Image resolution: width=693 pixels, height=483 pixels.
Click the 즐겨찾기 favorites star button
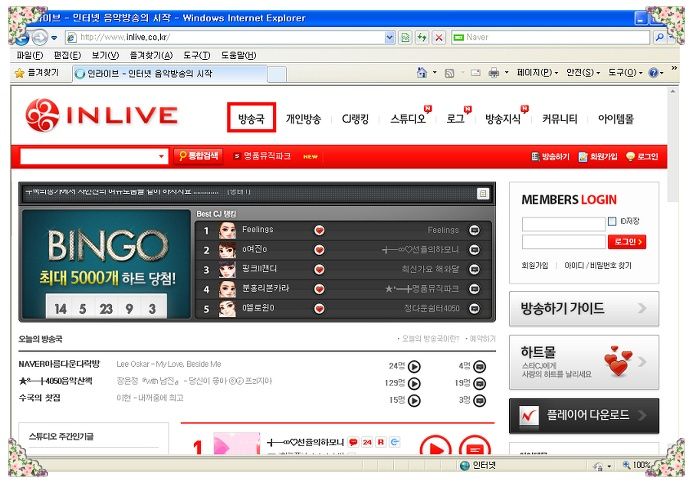point(37,73)
